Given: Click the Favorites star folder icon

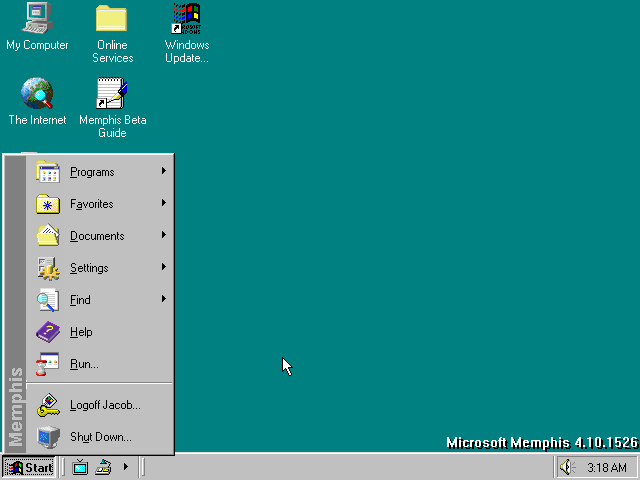Looking at the screenshot, I should (48, 204).
